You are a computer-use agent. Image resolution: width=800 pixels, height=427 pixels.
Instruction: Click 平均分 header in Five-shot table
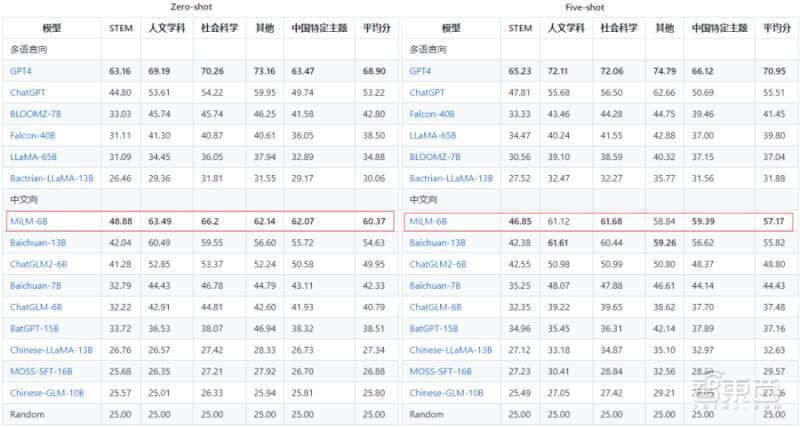pos(777,28)
